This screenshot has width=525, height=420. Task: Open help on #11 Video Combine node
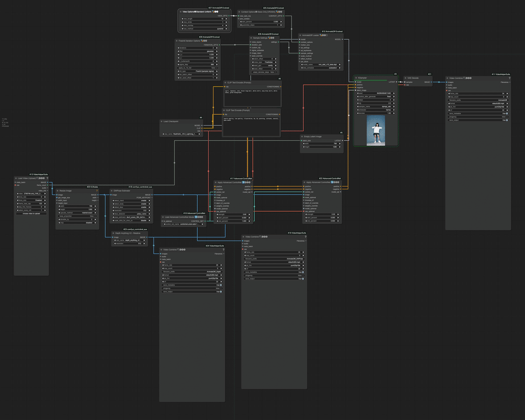click(x=509, y=78)
